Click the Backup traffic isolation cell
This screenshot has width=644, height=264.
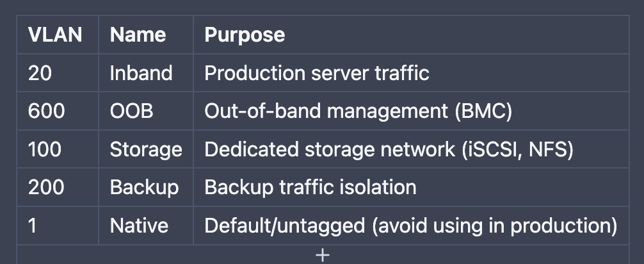point(411,187)
